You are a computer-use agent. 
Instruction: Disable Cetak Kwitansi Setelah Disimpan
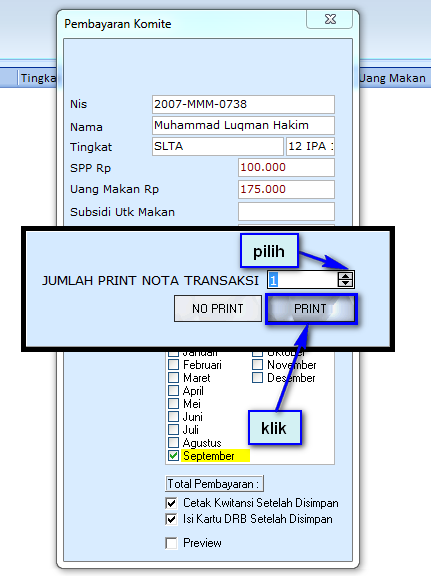point(171,503)
